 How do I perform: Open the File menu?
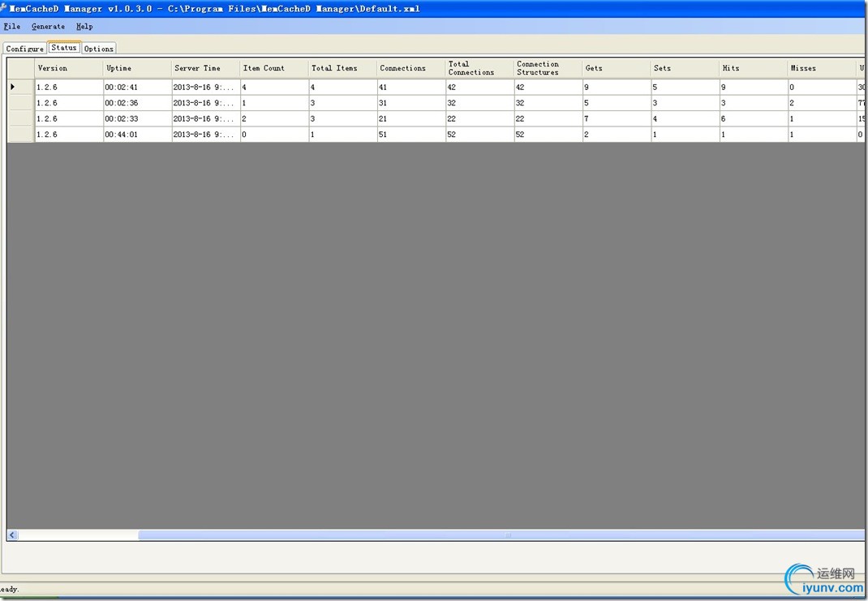click(11, 26)
